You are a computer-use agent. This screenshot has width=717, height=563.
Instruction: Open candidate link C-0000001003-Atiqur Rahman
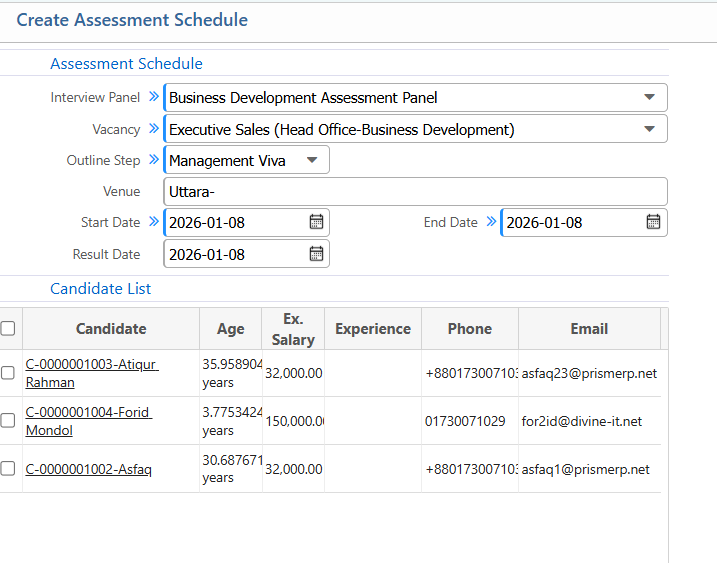pos(91,364)
